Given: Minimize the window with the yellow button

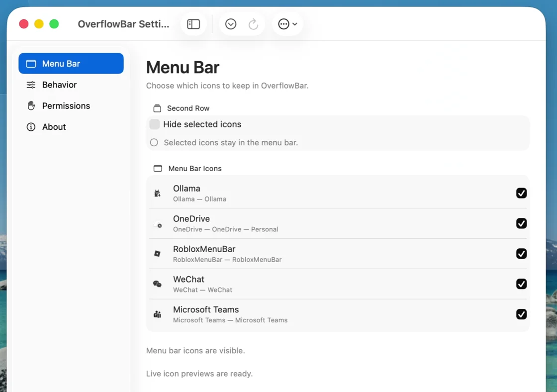Looking at the screenshot, I should (39, 24).
